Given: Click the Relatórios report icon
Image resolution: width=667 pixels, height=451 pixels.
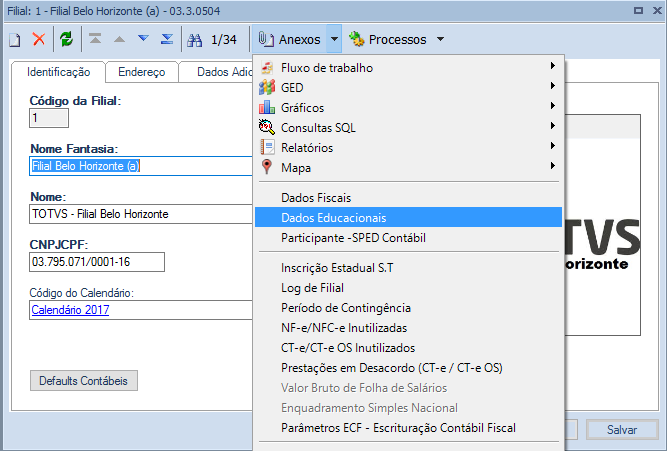Looking at the screenshot, I should 267,147.
